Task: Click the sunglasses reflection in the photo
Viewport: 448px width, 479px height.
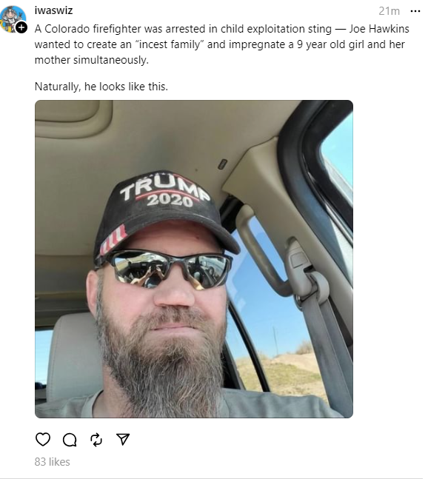Action: [167, 269]
